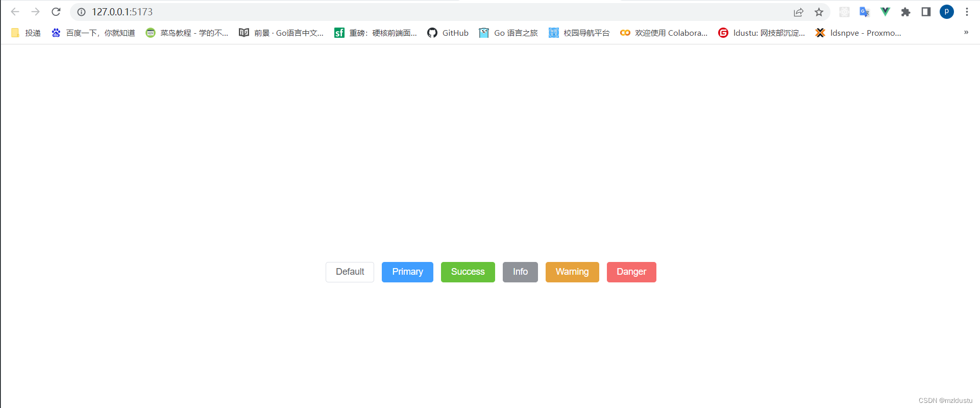Bookmark this page with the star icon
980x408 pixels.
(819, 12)
